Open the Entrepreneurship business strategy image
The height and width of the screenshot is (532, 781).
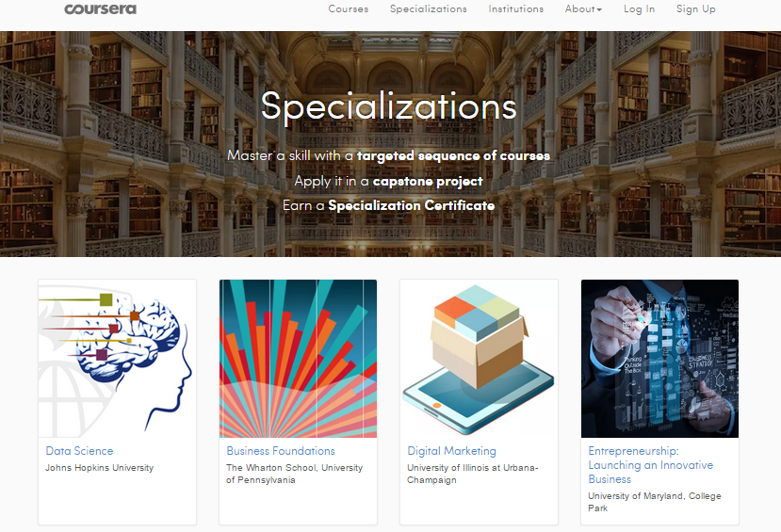659,359
